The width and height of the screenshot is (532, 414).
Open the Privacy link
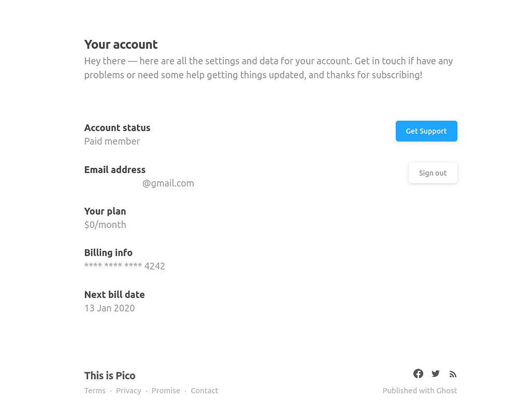coord(128,390)
